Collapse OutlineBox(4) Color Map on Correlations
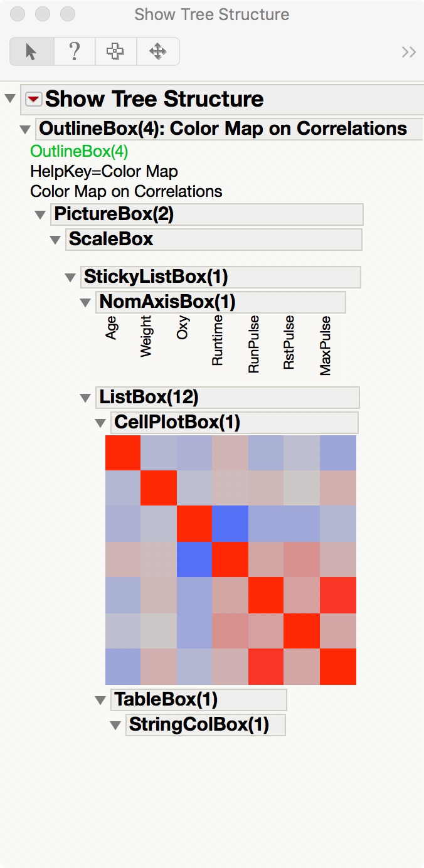The width and height of the screenshot is (424, 868). 25,129
